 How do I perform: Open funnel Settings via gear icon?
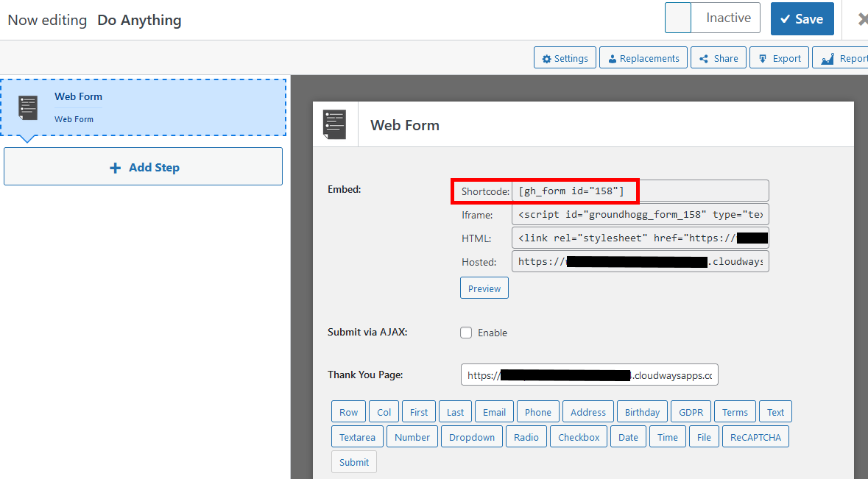click(x=548, y=57)
